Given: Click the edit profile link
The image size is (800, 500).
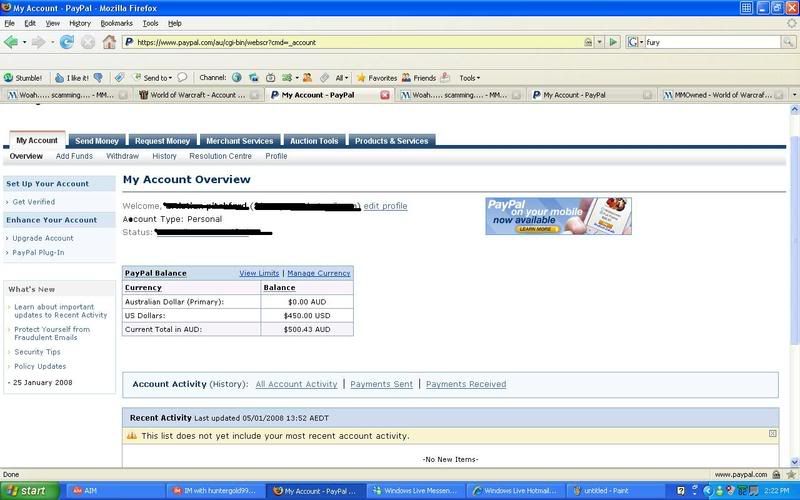Looking at the screenshot, I should (x=385, y=206).
